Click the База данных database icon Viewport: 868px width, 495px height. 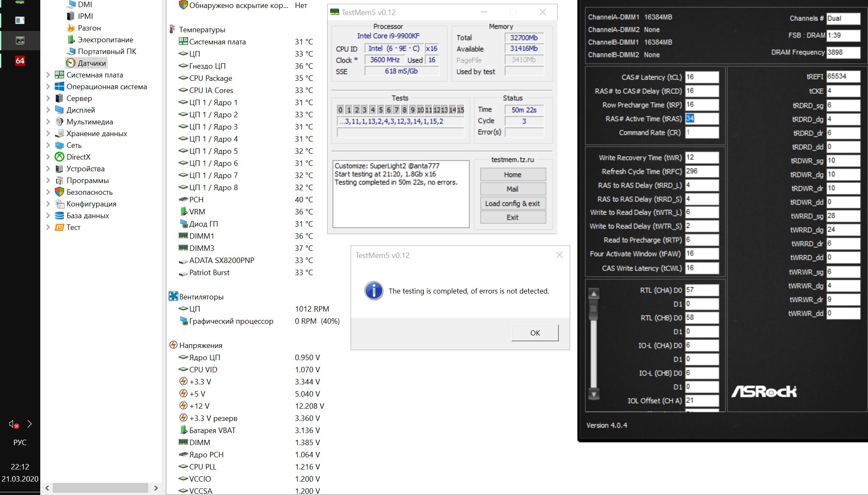click(x=59, y=216)
